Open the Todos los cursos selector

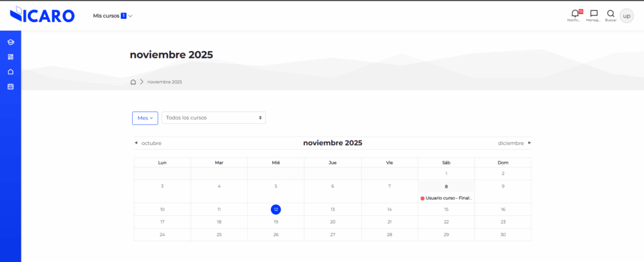point(214,118)
